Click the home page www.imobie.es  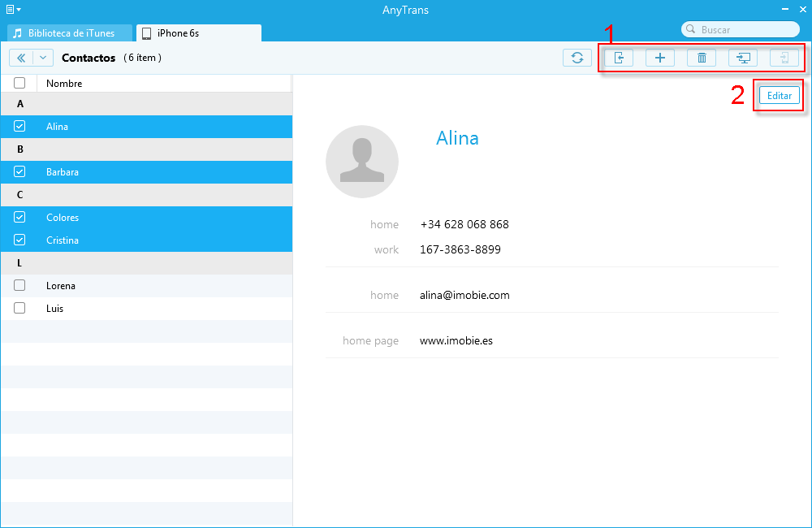pyautogui.click(x=456, y=341)
